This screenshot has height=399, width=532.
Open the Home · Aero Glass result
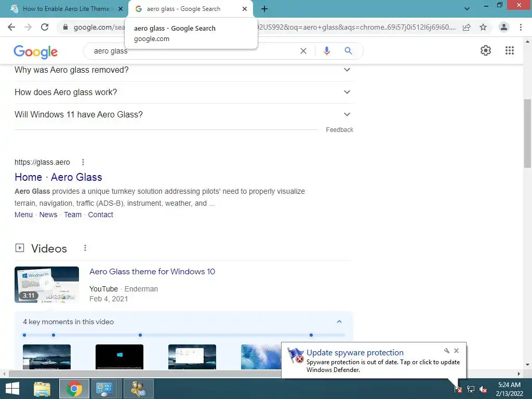click(x=58, y=177)
